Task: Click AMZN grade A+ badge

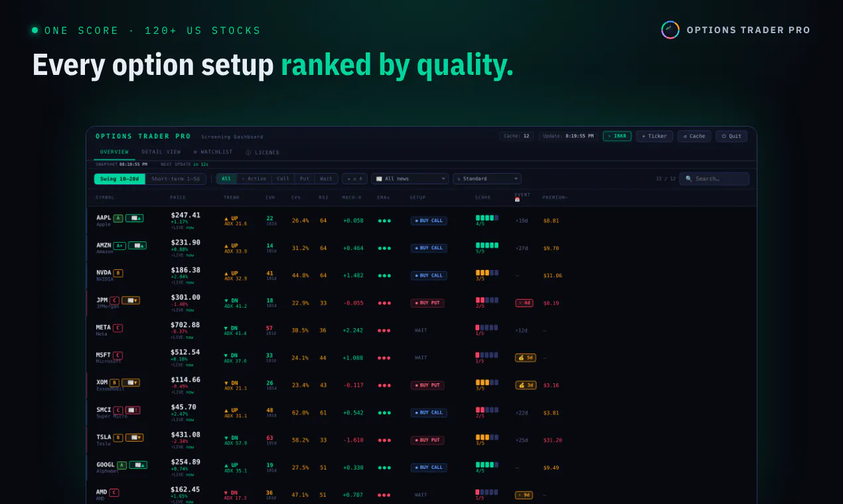Action: click(119, 245)
